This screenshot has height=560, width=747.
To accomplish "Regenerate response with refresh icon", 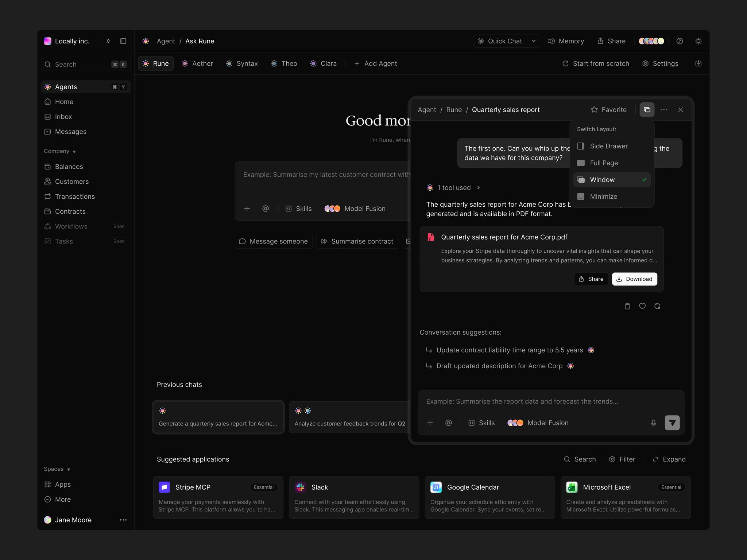I will pos(657,306).
